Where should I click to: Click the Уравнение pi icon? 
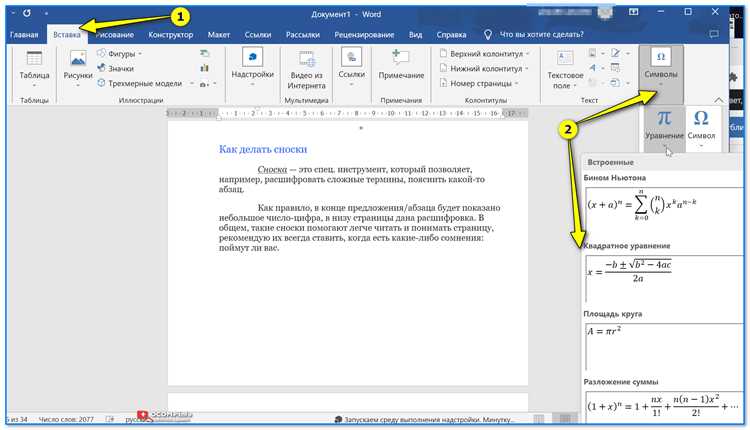663,118
